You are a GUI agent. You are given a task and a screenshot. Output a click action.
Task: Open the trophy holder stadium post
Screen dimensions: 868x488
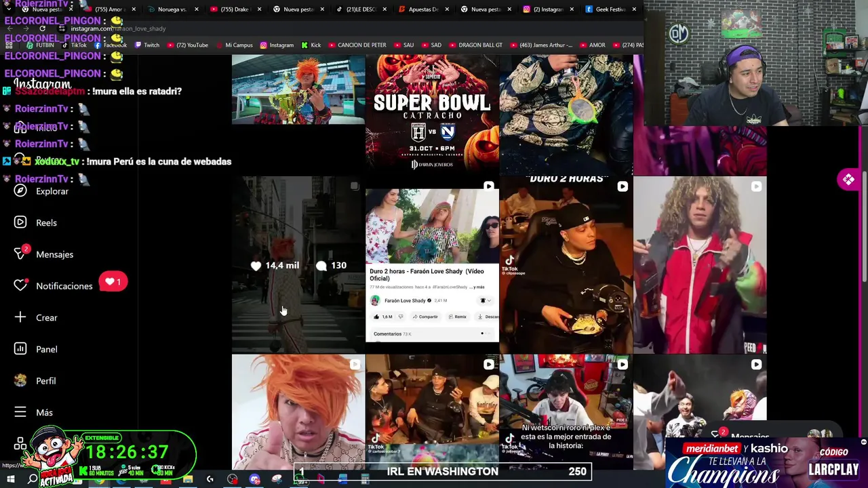(298, 89)
